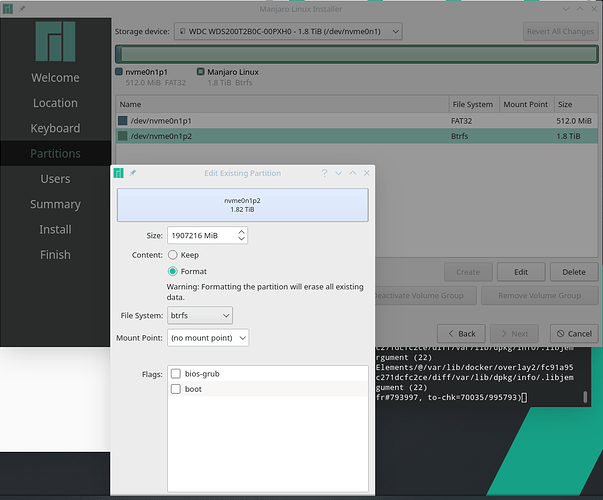Open the File System dropdown showing btrfs
The width and height of the screenshot is (603, 500).
click(200, 315)
